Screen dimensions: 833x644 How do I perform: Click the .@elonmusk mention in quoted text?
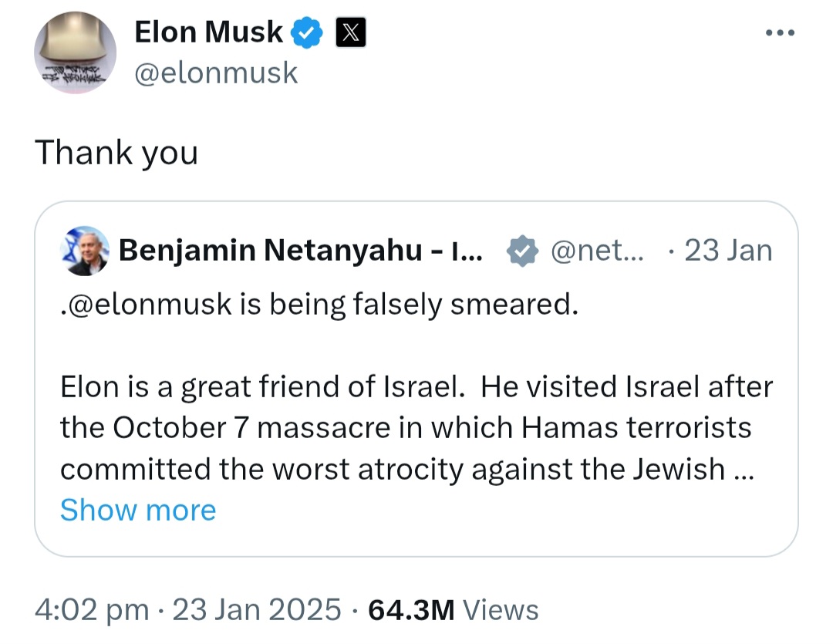tap(146, 305)
